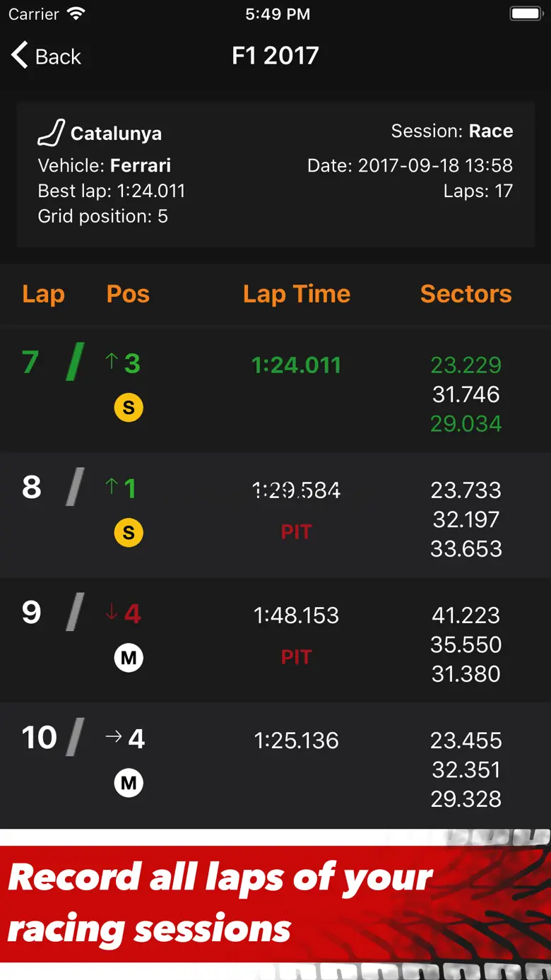Tap the white medium tyre icon on lap 10
The height and width of the screenshot is (980, 551).
point(129,783)
